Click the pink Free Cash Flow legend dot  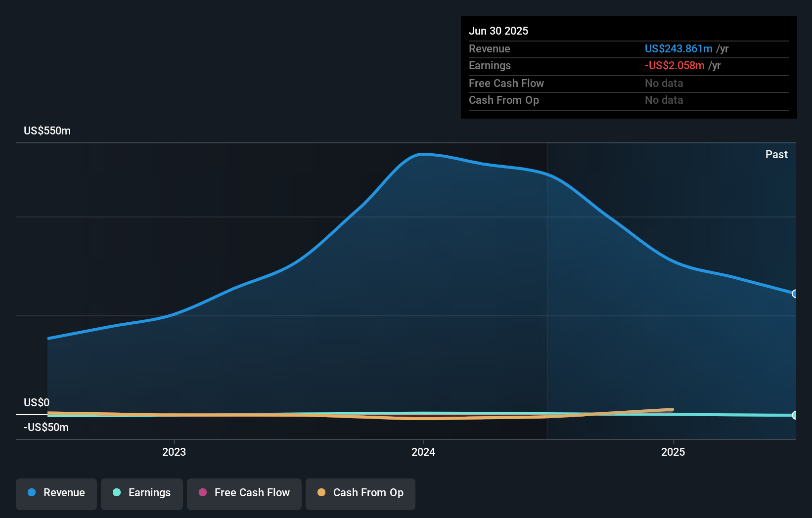203,492
